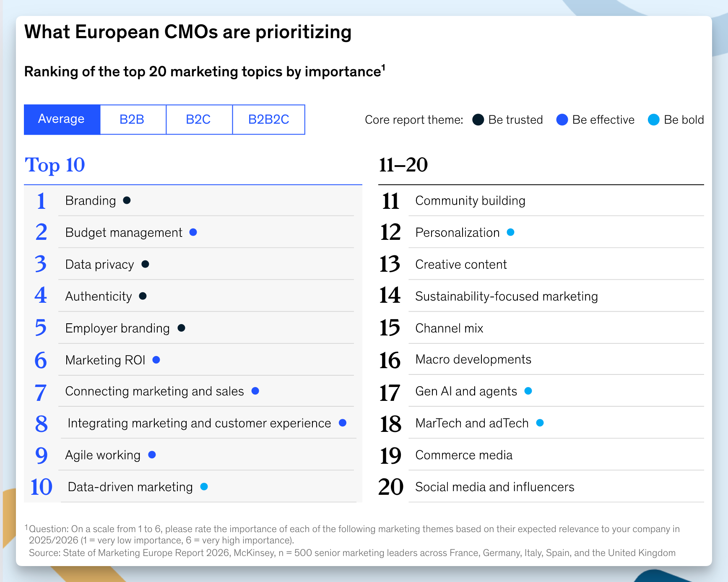This screenshot has width=728, height=582.
Task: Click the Sustainability-focused marketing entry
Action: coord(506,296)
